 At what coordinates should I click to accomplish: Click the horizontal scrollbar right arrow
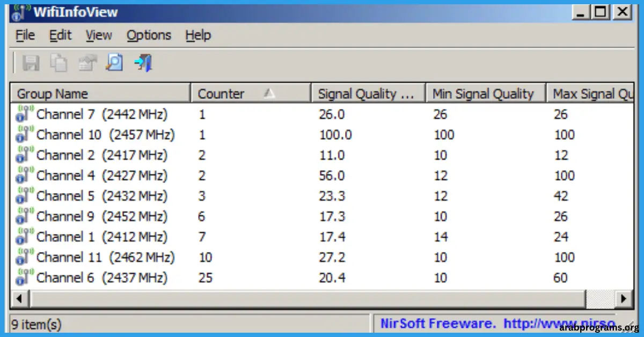[624, 299]
